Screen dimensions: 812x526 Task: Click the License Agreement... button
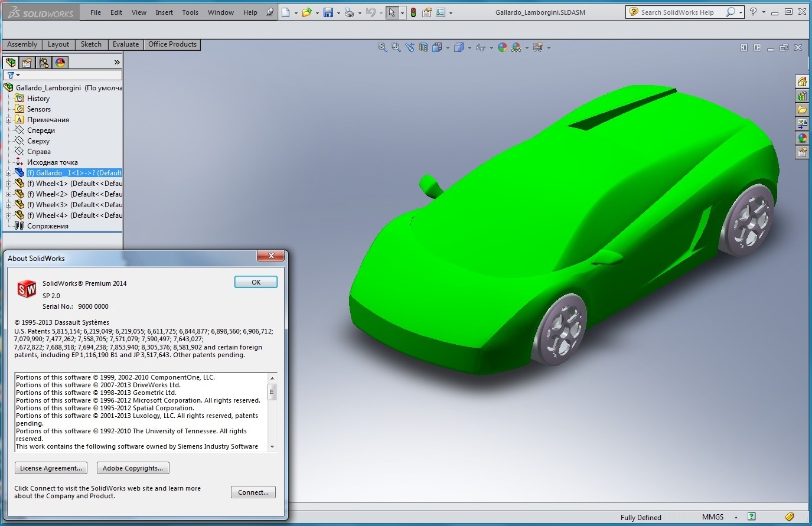(x=51, y=468)
